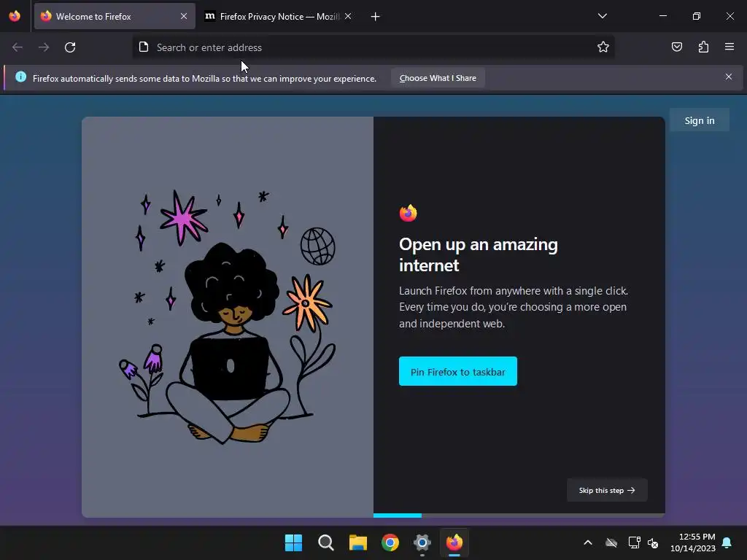Click Choose What I Share button
Image resolution: width=747 pixels, height=560 pixels.
click(x=438, y=78)
